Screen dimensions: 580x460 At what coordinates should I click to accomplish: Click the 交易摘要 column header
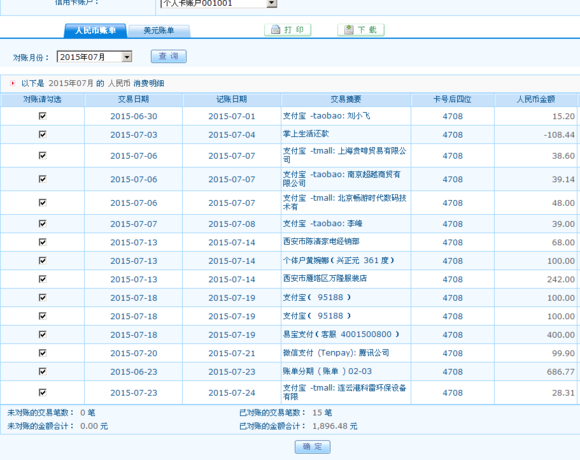click(x=346, y=99)
